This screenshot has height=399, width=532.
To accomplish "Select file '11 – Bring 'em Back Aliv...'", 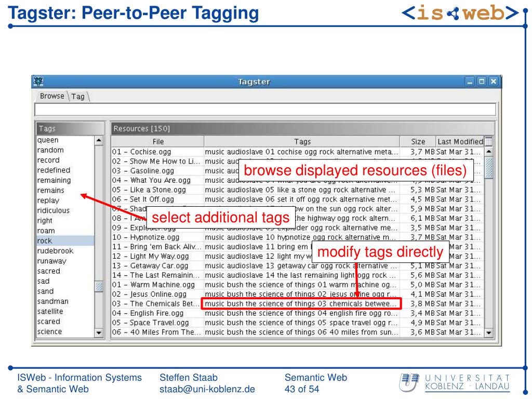I will pyautogui.click(x=157, y=247).
